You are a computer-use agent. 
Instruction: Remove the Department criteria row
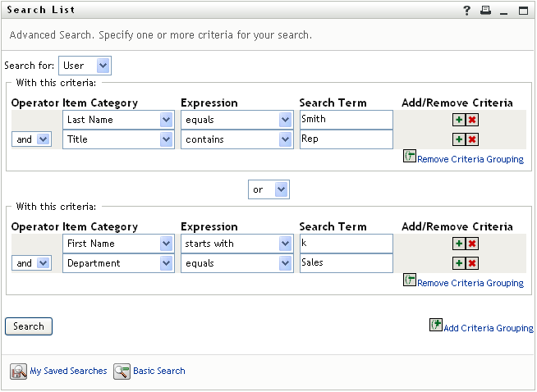point(472,263)
